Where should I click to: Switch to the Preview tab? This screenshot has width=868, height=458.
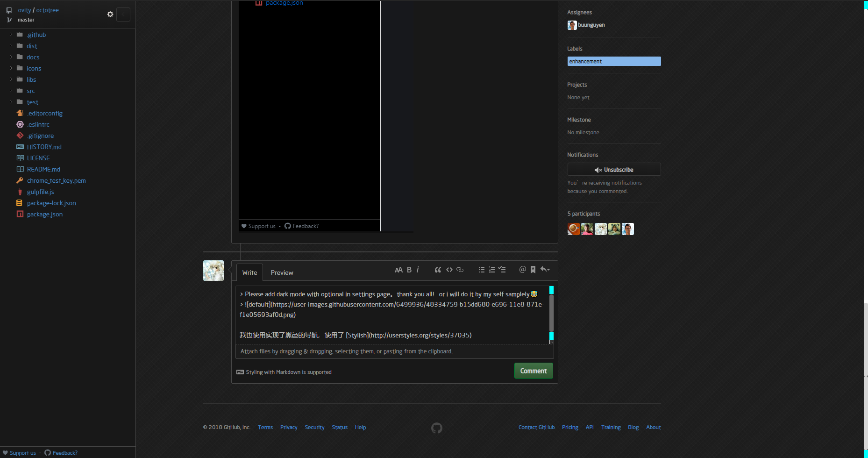click(x=282, y=272)
